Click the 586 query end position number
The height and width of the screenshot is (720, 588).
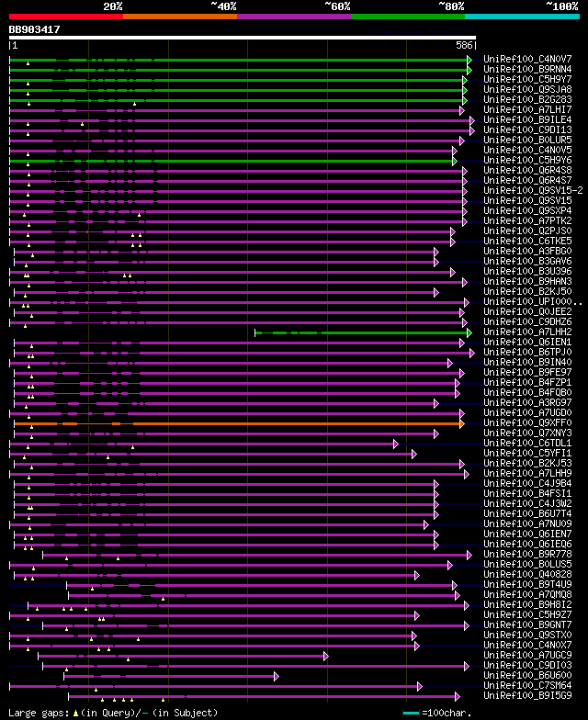pyautogui.click(x=464, y=46)
